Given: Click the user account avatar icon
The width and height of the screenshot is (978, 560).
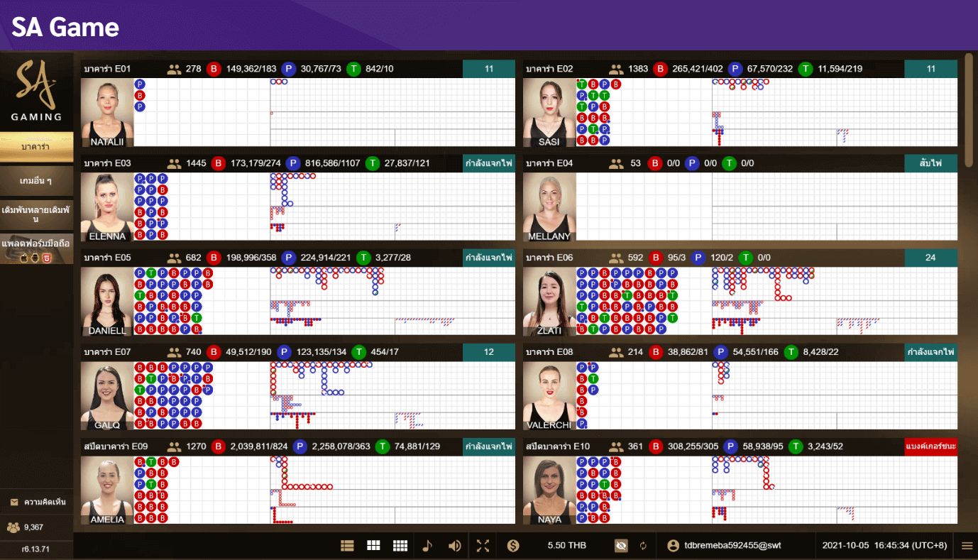Looking at the screenshot, I should click(x=674, y=546).
